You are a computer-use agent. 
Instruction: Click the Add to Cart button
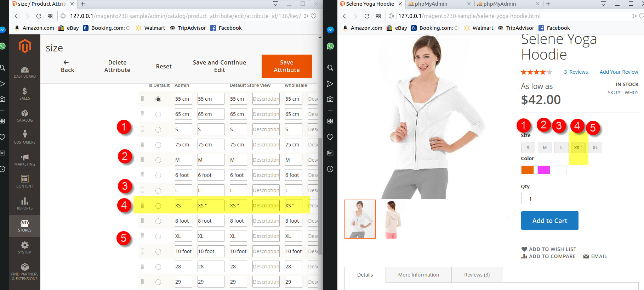[549, 221]
